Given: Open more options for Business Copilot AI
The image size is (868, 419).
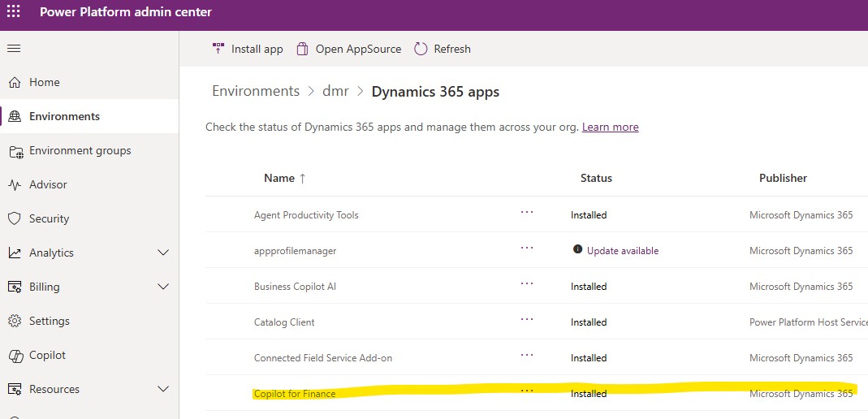Looking at the screenshot, I should point(527,283).
